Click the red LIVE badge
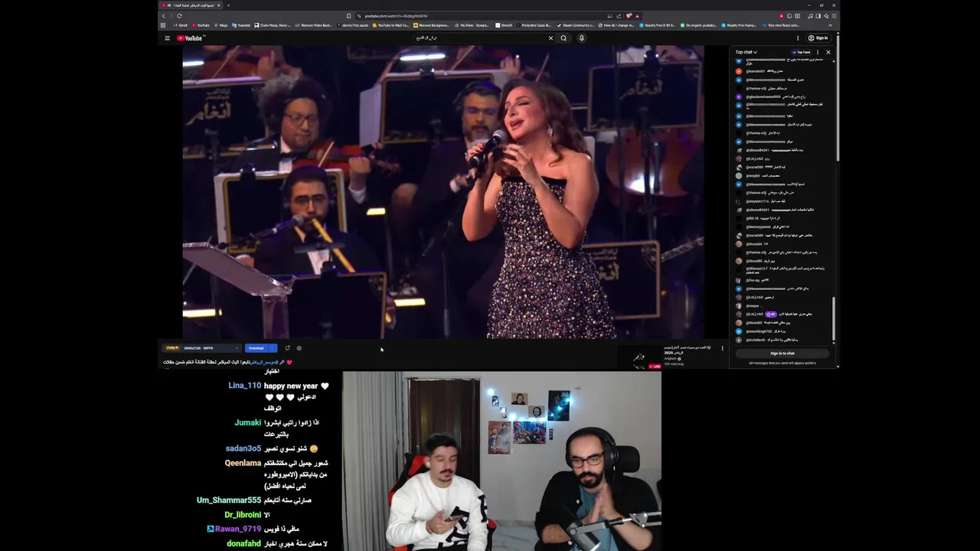 pos(655,367)
